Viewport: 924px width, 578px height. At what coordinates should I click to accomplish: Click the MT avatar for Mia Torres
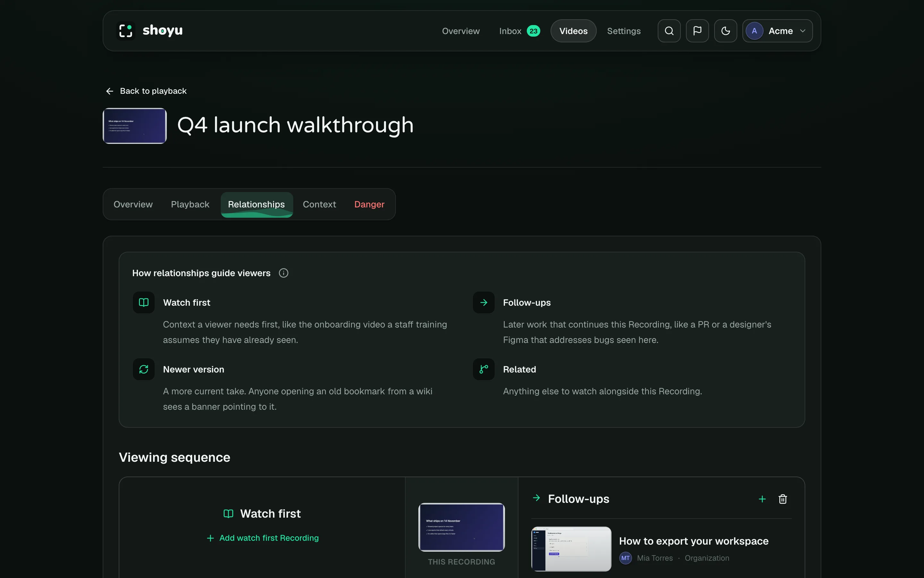coord(625,558)
